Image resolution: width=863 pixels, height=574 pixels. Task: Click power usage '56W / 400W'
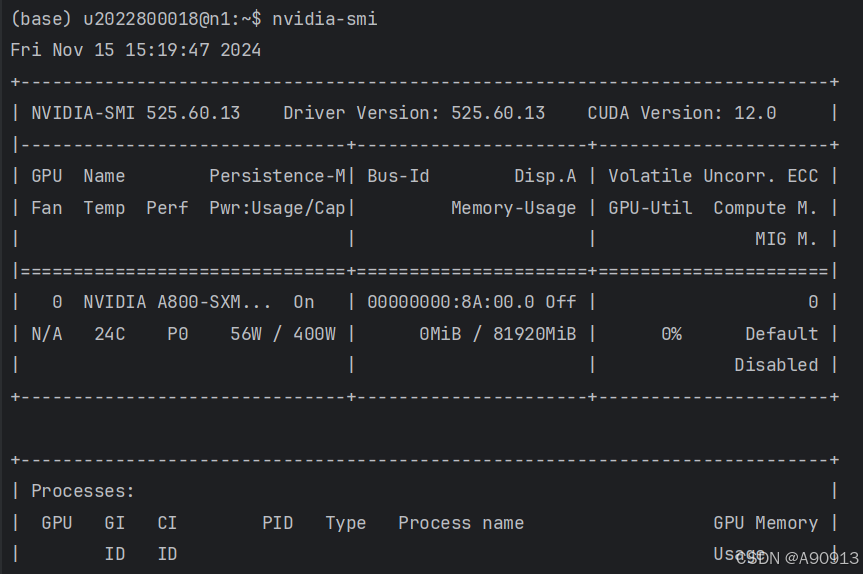click(283, 334)
